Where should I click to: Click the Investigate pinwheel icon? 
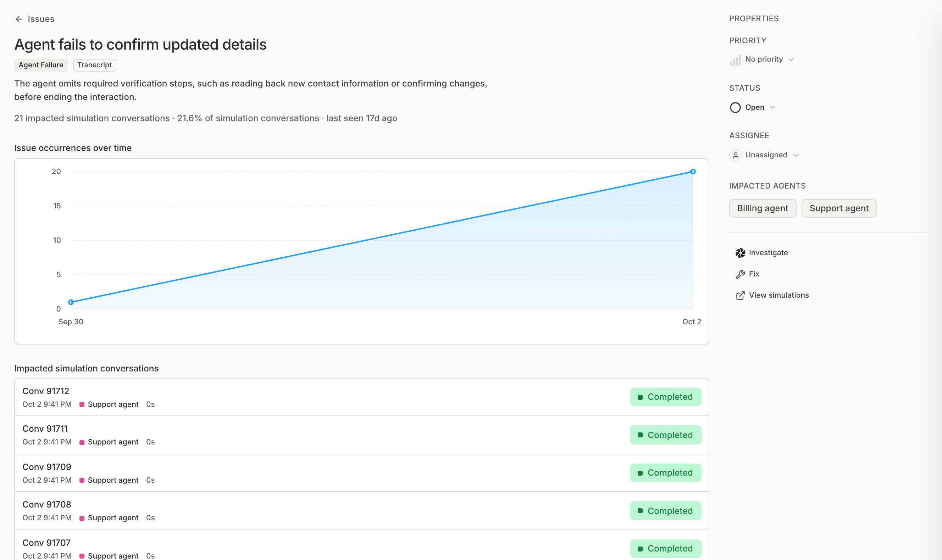(740, 253)
